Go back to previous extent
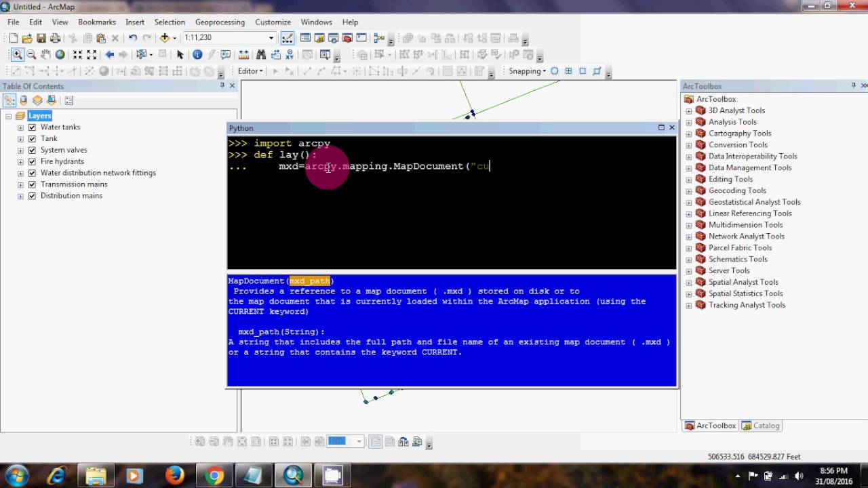The width and height of the screenshot is (868, 488). [109, 55]
